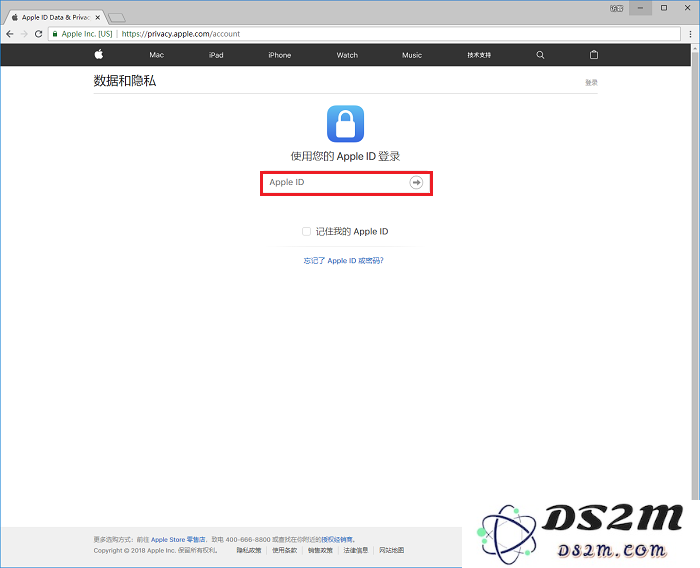Image resolution: width=700 pixels, height=568 pixels.
Task: Open the 授权经销商 reseller link
Action: pos(337,539)
